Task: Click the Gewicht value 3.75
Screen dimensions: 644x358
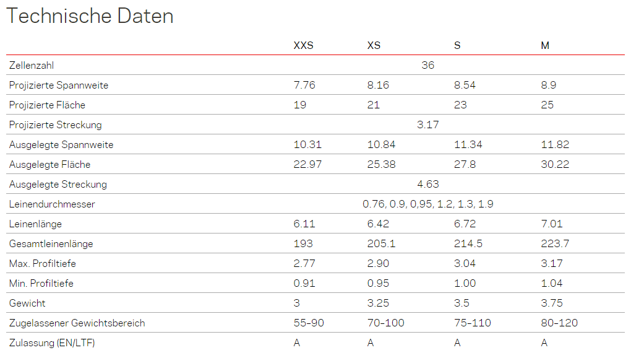Action: click(x=552, y=303)
